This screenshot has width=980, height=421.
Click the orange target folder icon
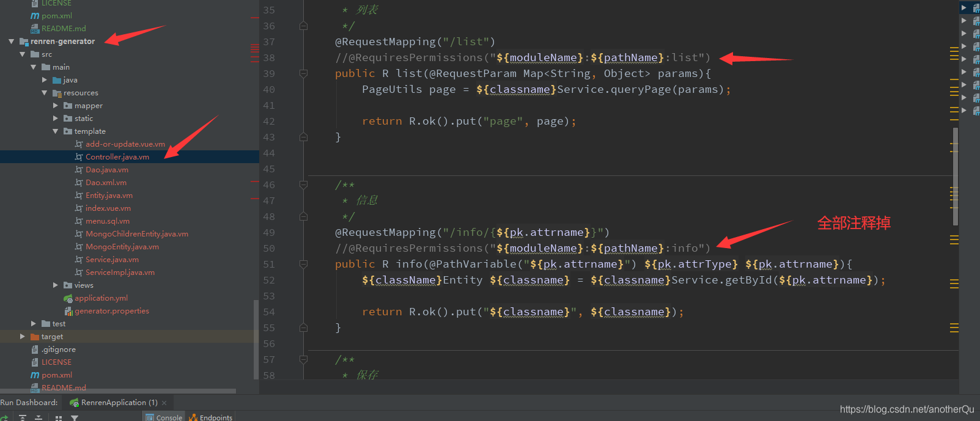pos(35,337)
